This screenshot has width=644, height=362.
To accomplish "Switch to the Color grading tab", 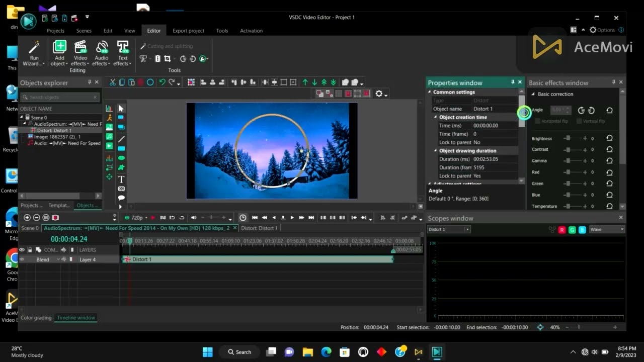I will 36,318.
